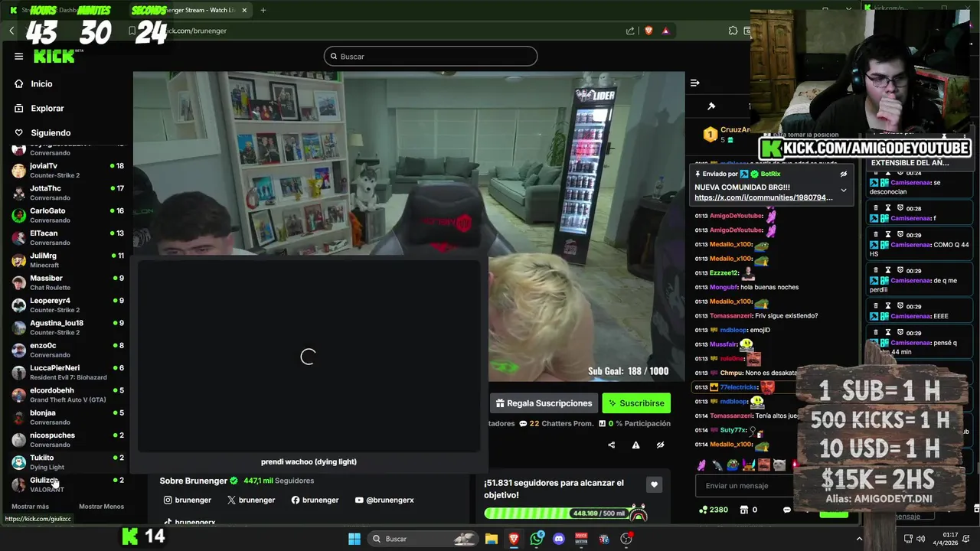This screenshot has width=980, height=551.
Task: Open Agustina_lou18 channel in the sidebar
Action: click(x=67, y=328)
